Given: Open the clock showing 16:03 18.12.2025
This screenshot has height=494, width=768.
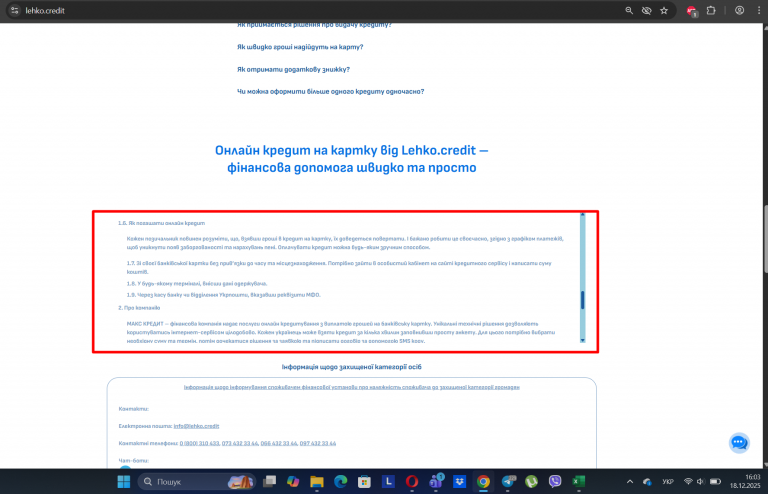Looking at the screenshot, I should point(745,481).
